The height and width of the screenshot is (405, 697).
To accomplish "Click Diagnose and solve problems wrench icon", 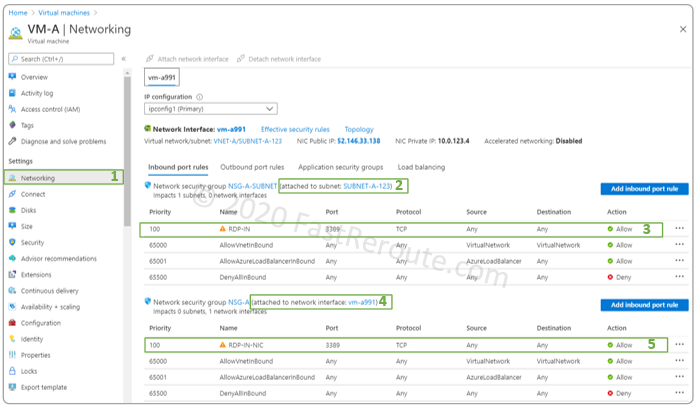I will 12,141.
